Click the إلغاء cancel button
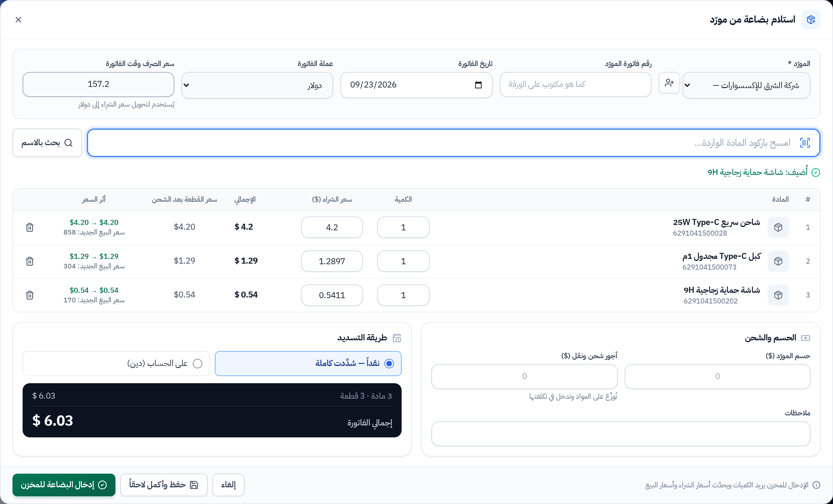This screenshot has width=833, height=504. tap(228, 485)
